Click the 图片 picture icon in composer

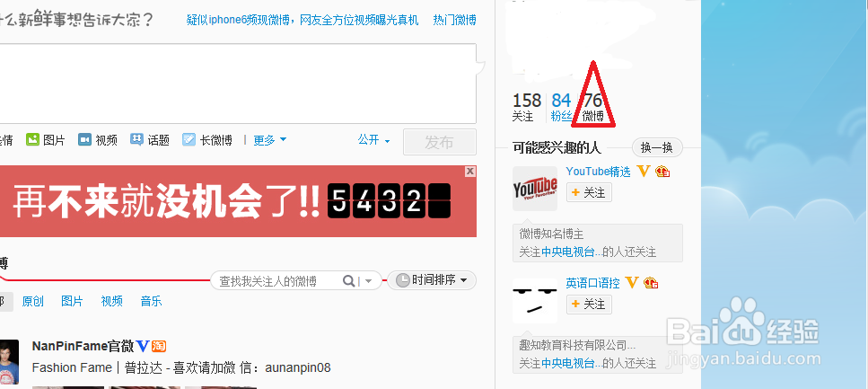33,139
